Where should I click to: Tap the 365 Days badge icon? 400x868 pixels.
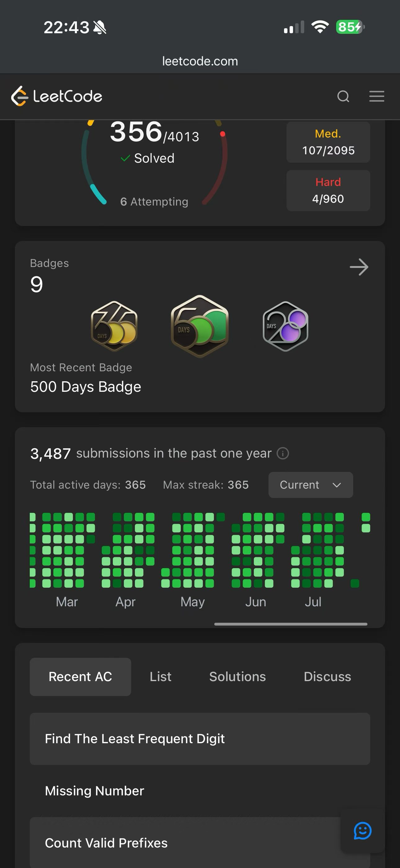point(114,326)
